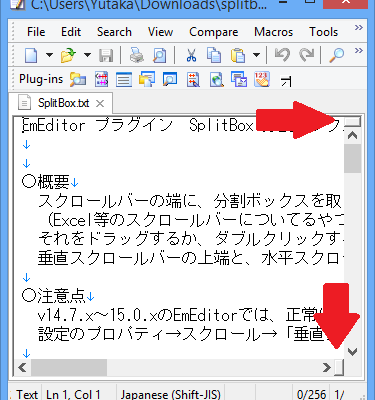The width and height of the screenshot is (375, 400).
Task: Click the line starting with (Excel等のスクロールバー
Action: pos(195,220)
